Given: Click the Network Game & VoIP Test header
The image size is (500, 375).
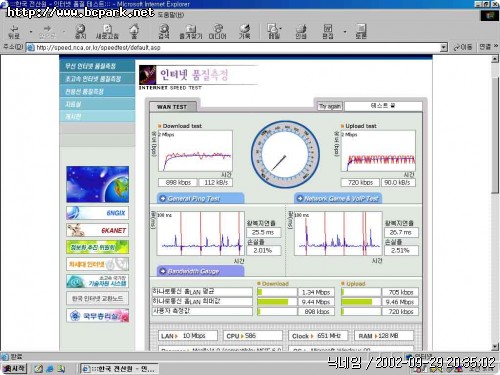Looking at the screenshot, I should [338, 199].
